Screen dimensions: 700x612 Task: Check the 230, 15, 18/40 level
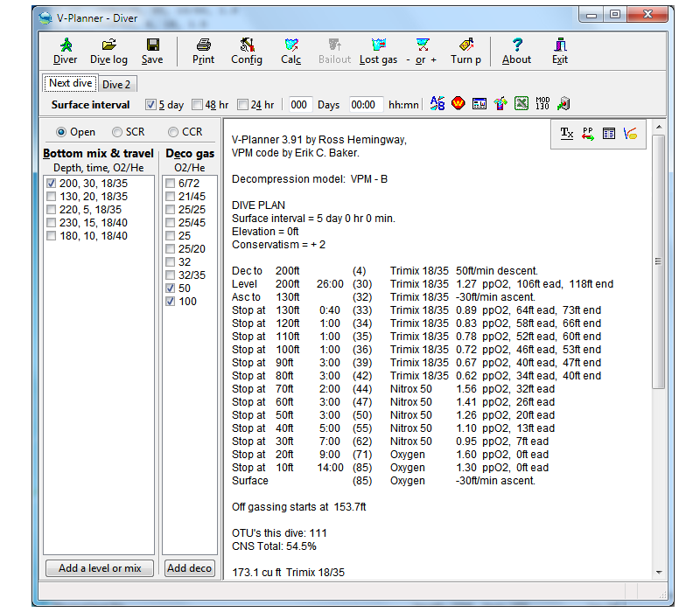click(x=52, y=223)
